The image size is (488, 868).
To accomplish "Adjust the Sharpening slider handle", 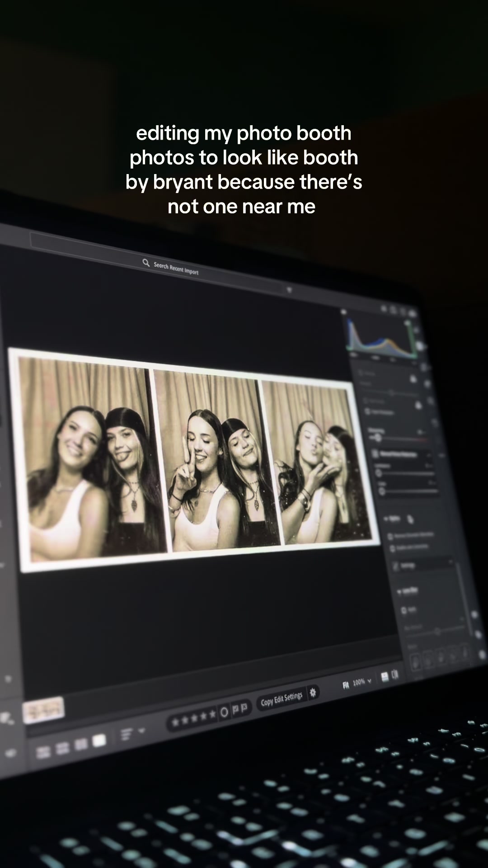I will (378, 438).
